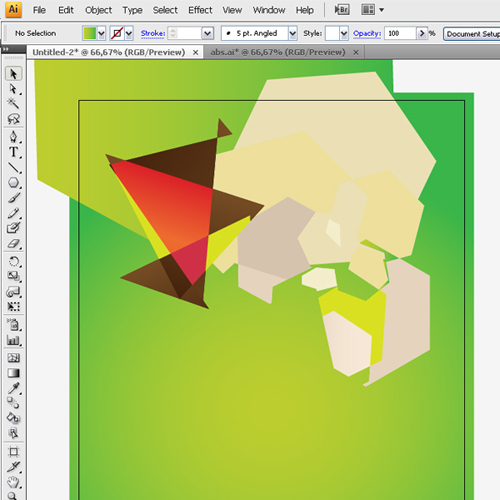Open the Opacity slider arrow
The height and width of the screenshot is (500, 500).
pyautogui.click(x=422, y=33)
